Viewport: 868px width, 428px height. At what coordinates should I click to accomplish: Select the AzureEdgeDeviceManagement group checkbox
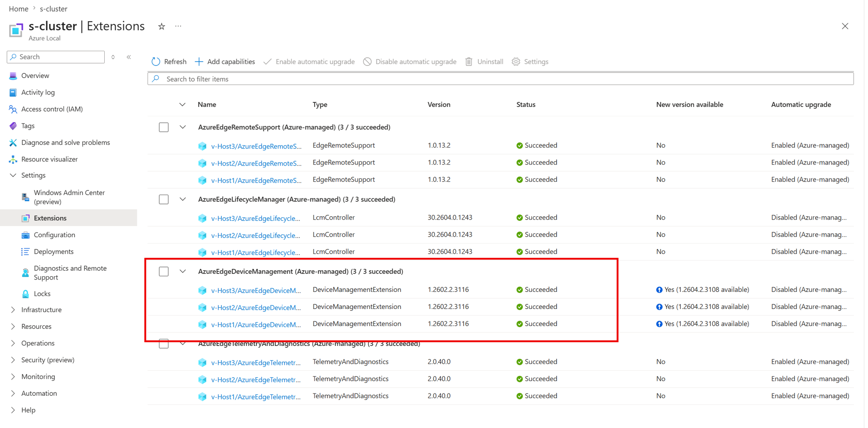164,271
